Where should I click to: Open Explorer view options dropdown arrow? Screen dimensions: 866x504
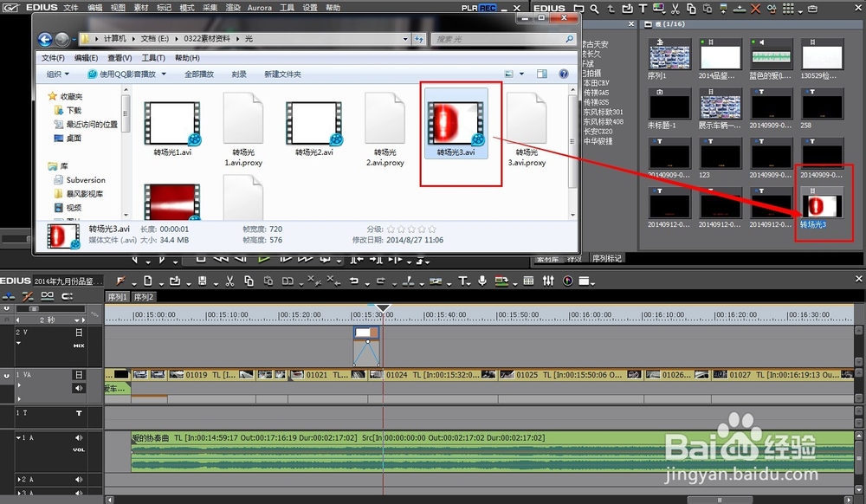[521, 74]
